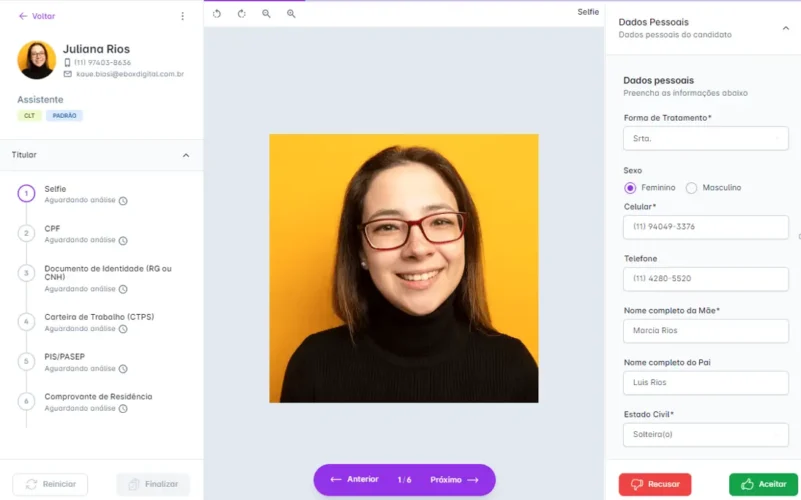Click the phone icon under Juliana Rios
The width and height of the screenshot is (801, 500).
coord(67,62)
